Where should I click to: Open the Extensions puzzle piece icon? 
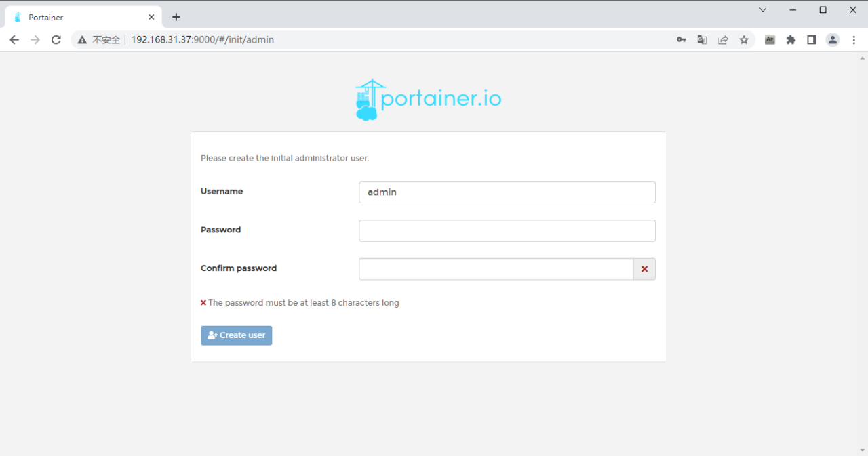pyautogui.click(x=791, y=39)
